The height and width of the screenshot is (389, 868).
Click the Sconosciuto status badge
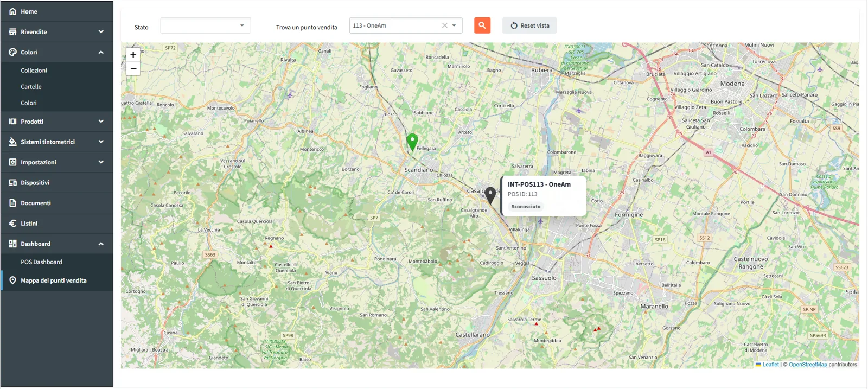[526, 207]
